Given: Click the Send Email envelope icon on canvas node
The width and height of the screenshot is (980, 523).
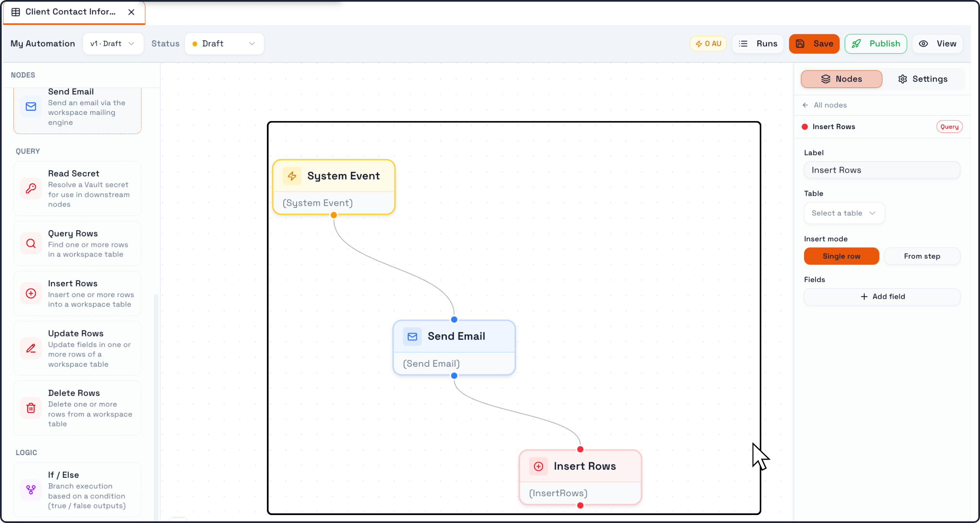Looking at the screenshot, I should tap(412, 337).
